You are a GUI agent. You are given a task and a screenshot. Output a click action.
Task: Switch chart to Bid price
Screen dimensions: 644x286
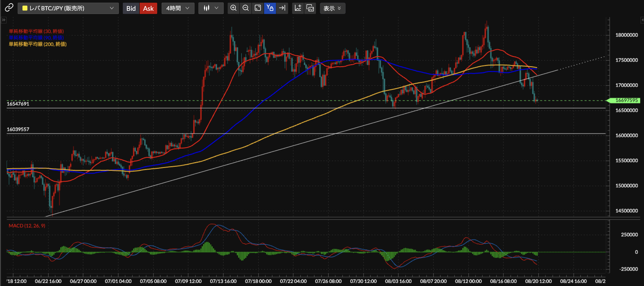(131, 8)
